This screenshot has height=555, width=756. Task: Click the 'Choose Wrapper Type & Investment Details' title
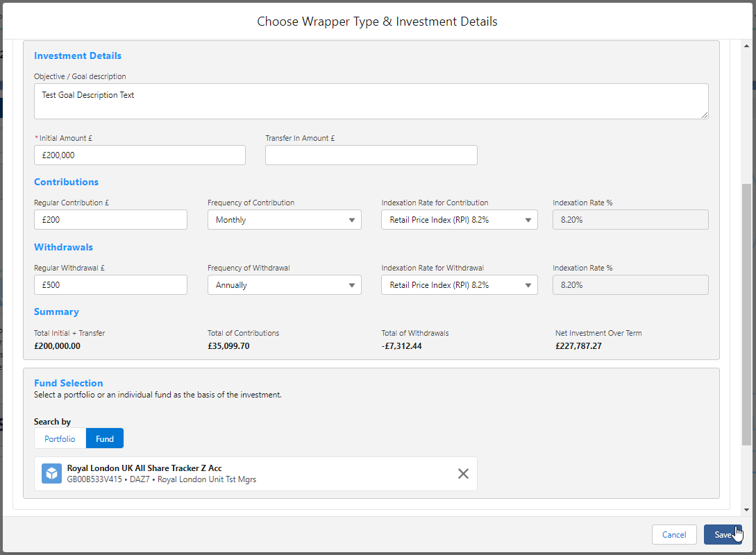pyautogui.click(x=377, y=22)
